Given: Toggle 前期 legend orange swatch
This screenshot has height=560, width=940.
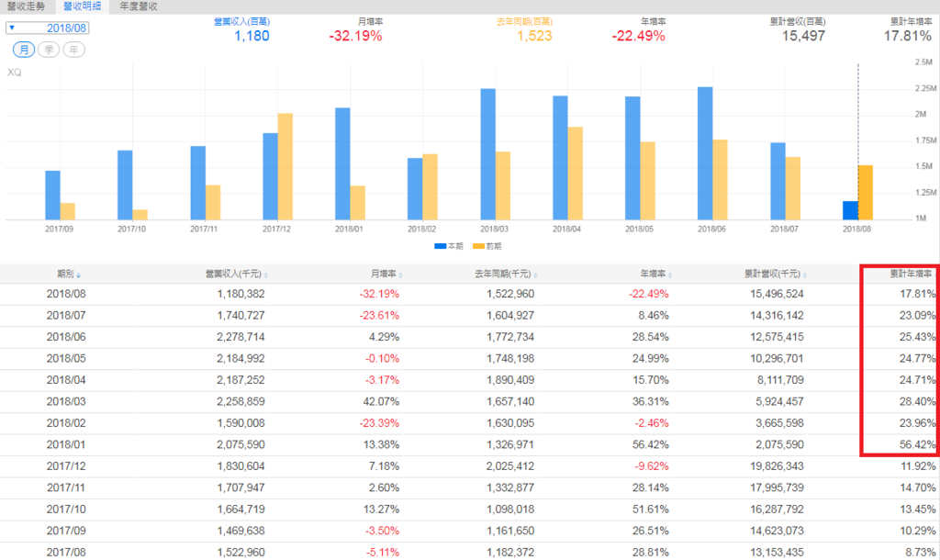Looking at the screenshot, I should 478,246.
